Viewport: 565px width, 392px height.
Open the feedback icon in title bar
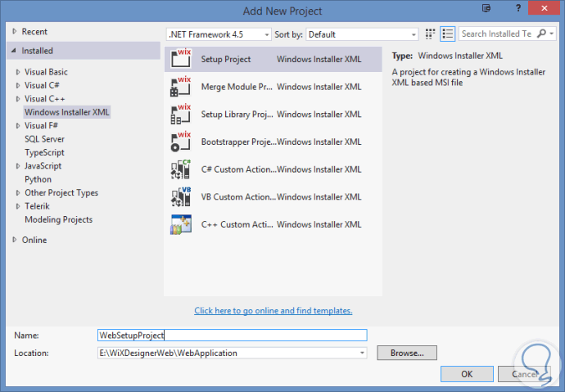486,8
